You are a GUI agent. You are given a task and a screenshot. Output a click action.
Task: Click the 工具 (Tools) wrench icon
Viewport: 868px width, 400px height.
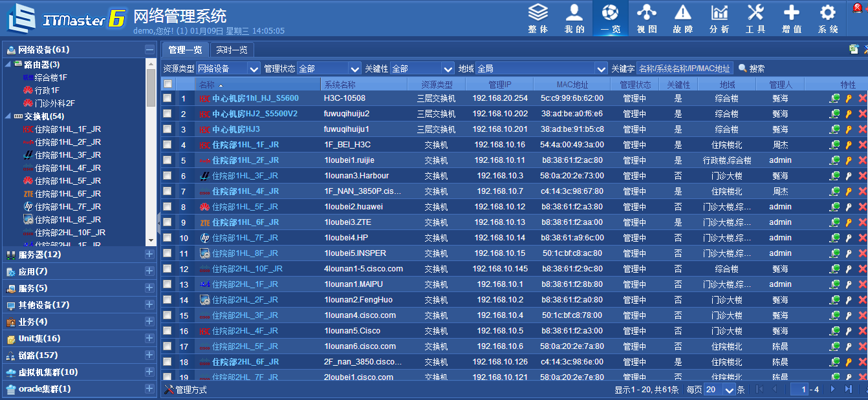pyautogui.click(x=755, y=18)
